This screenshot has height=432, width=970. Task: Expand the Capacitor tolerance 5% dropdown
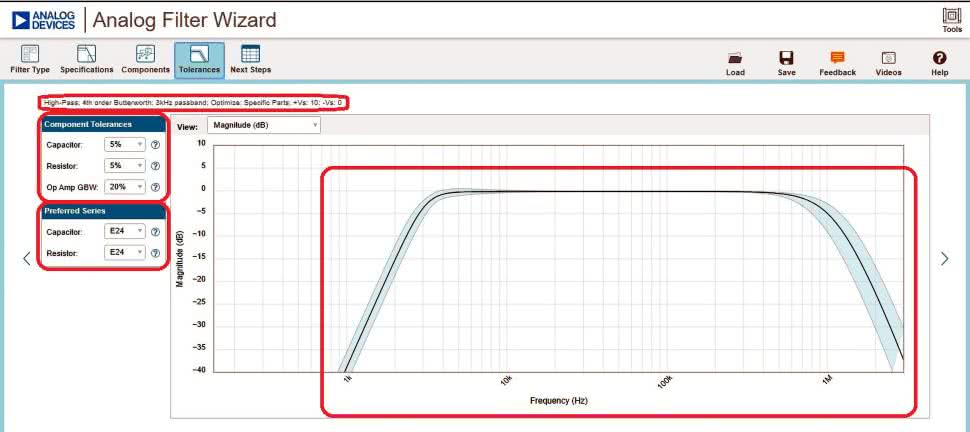[x=126, y=145]
